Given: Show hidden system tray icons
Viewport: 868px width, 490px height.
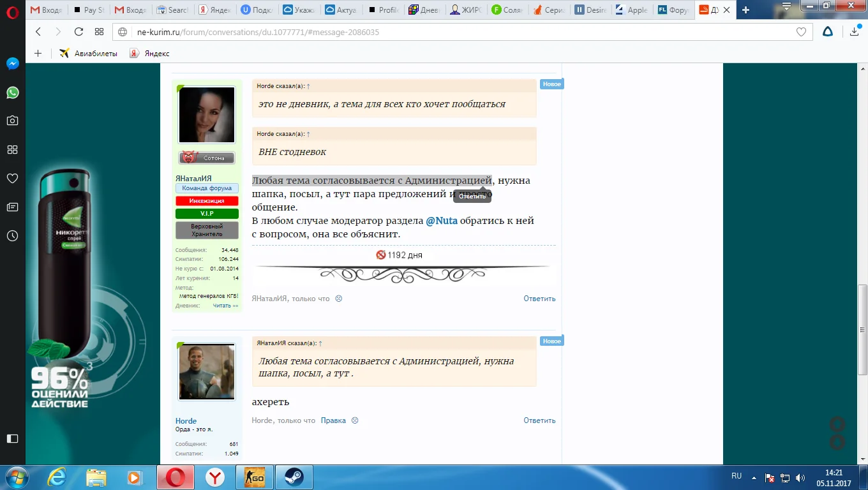Looking at the screenshot, I should point(754,477).
